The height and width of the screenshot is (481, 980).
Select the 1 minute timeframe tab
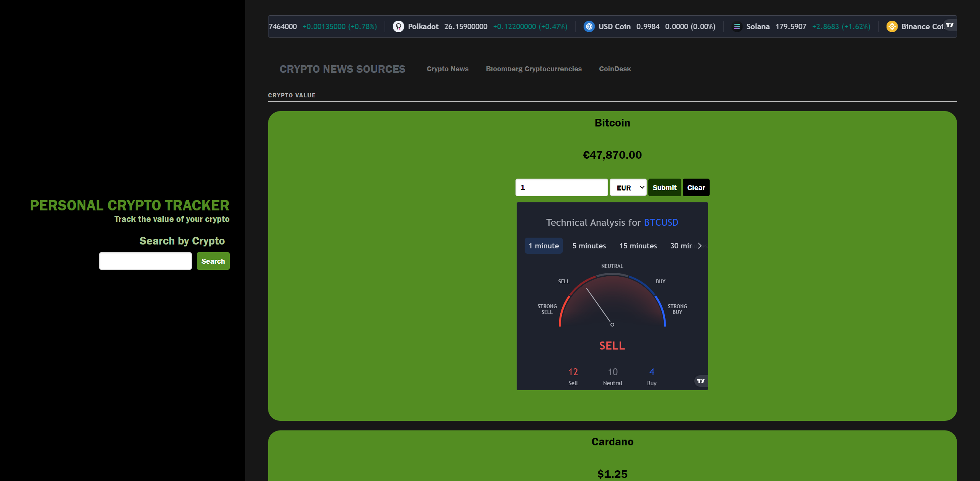pos(543,246)
